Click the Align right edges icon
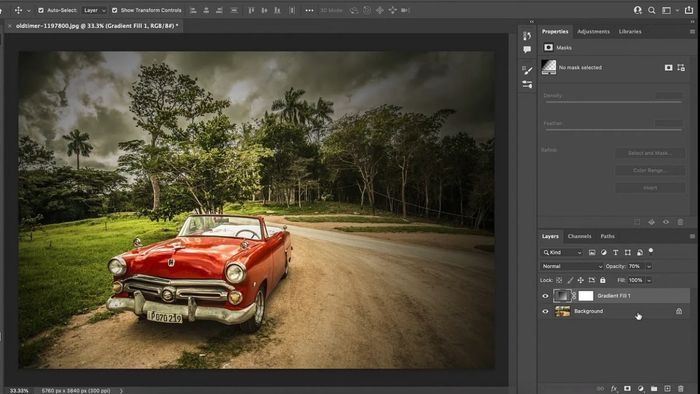 (x=219, y=10)
